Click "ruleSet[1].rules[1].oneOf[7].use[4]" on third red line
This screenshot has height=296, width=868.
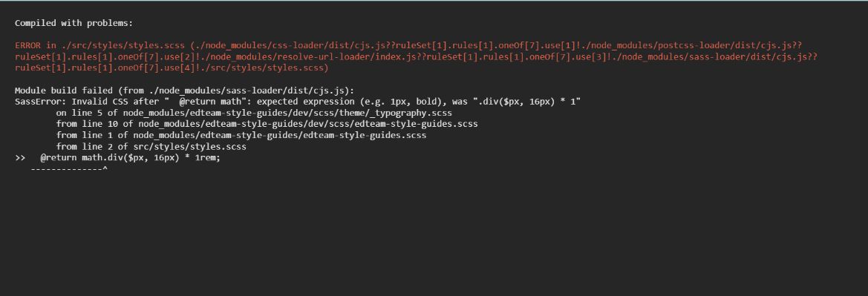pos(91,68)
